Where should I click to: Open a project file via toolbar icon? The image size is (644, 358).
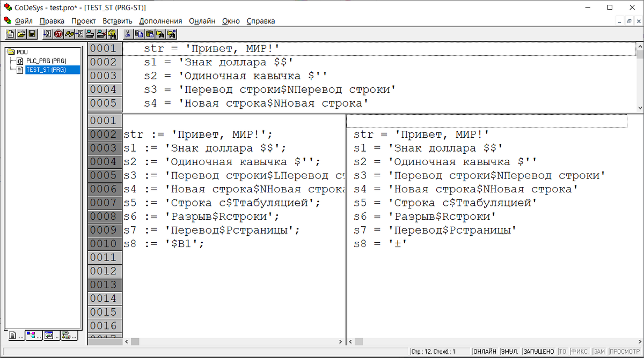[21, 34]
